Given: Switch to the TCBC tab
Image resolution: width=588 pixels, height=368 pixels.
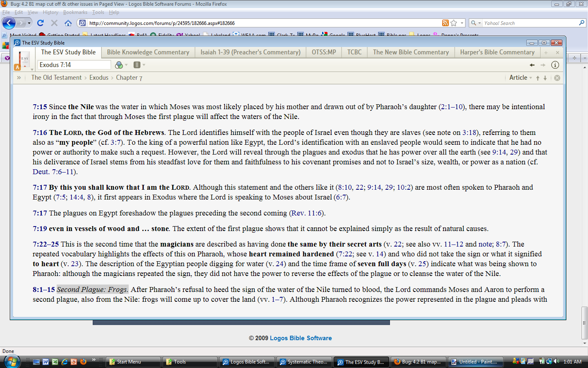Looking at the screenshot, I should tap(354, 52).
